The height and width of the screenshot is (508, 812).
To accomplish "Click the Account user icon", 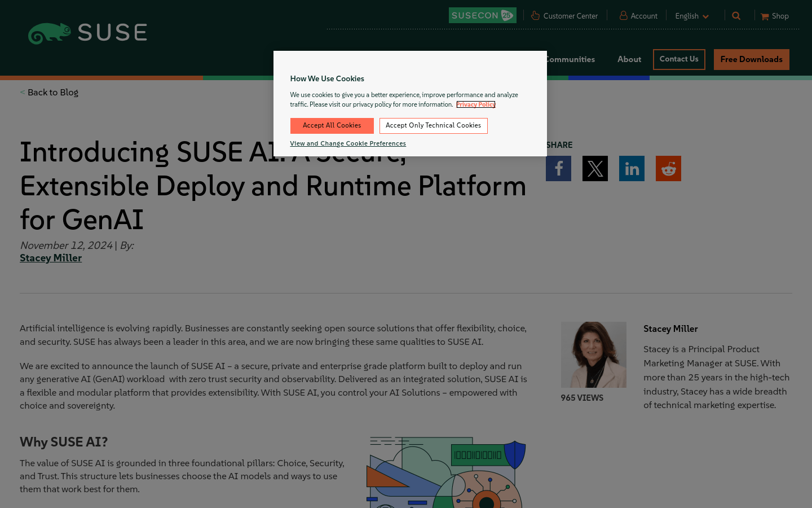I will [623, 15].
